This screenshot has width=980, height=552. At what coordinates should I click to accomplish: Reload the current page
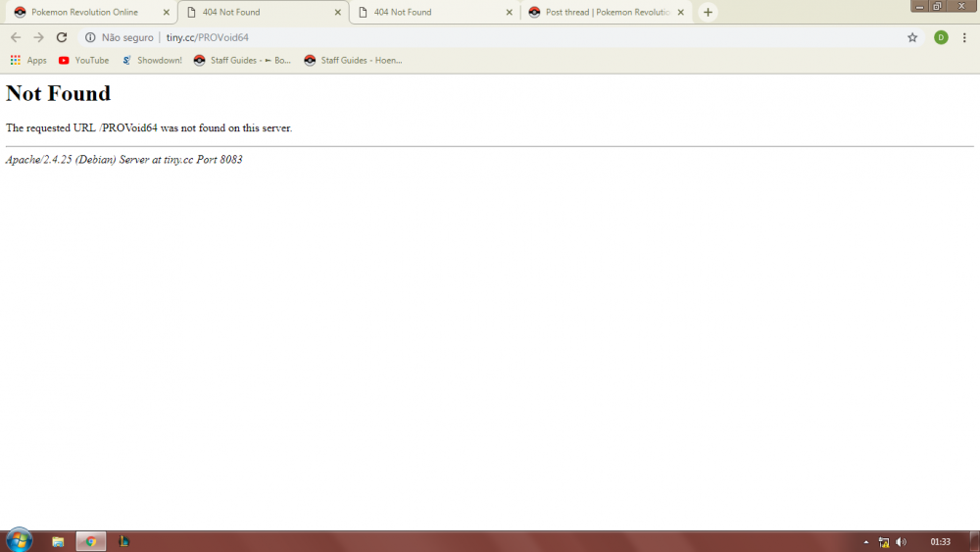pos(62,37)
